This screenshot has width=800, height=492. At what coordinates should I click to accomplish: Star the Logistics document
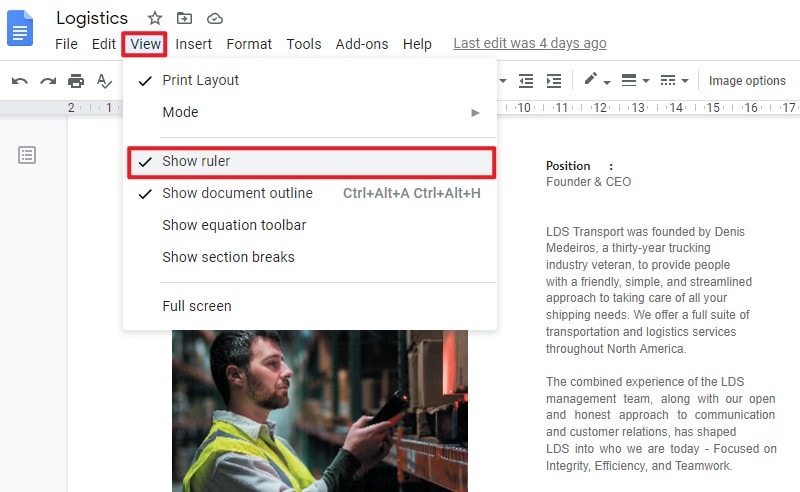[155, 19]
